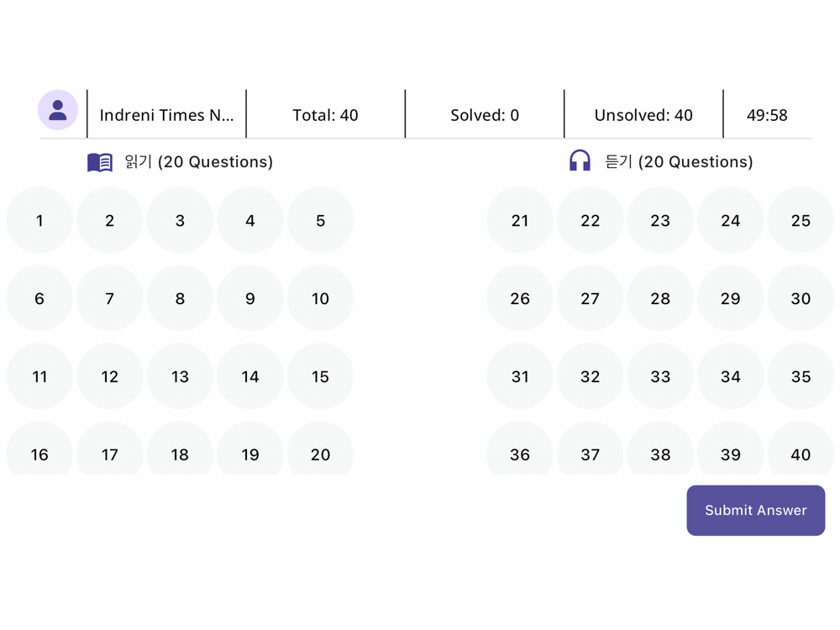Click the Indreni Times name label
Screen dimensions: 840x630
click(166, 115)
